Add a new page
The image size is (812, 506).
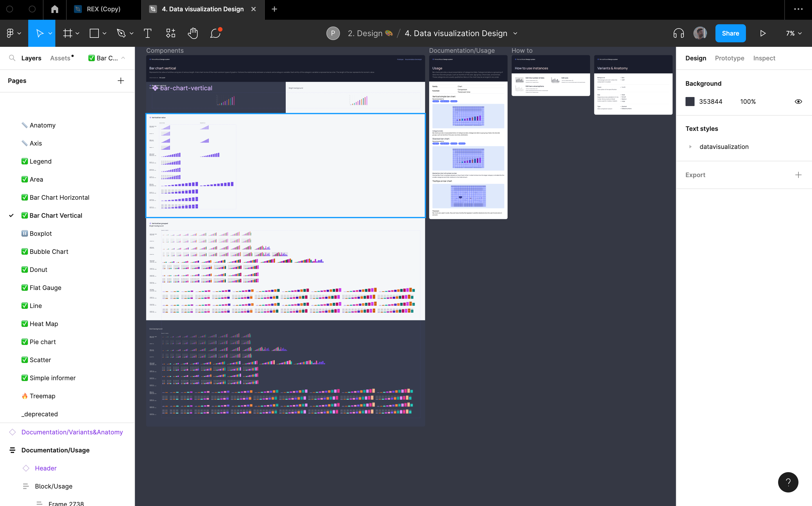click(x=121, y=81)
